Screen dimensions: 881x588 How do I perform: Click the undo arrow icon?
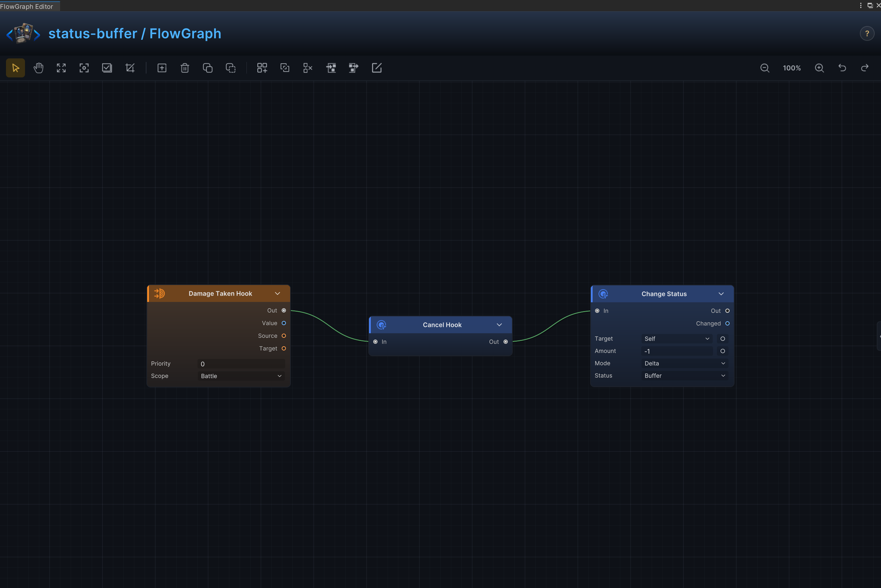[842, 68]
